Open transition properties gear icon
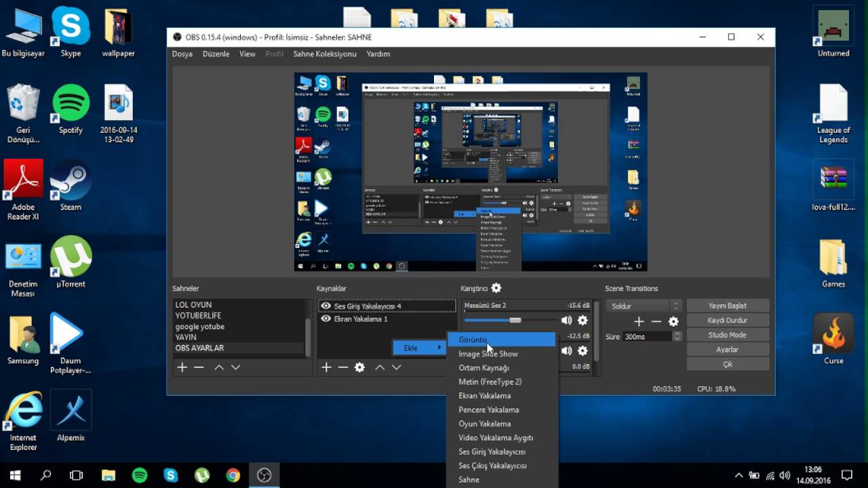This screenshot has width=868, height=488. pos(673,321)
